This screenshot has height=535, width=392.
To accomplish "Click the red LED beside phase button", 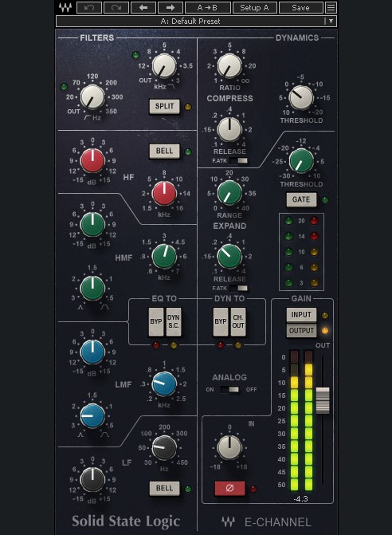I will 253,489.
